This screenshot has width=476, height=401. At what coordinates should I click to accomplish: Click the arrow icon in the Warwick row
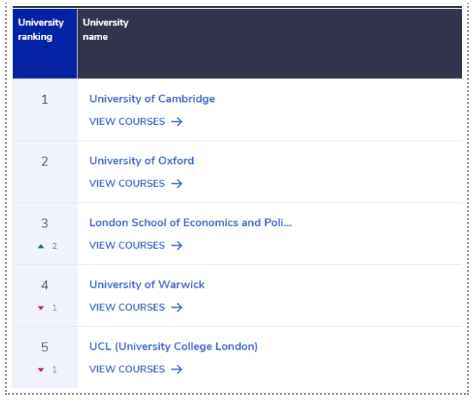pos(177,307)
